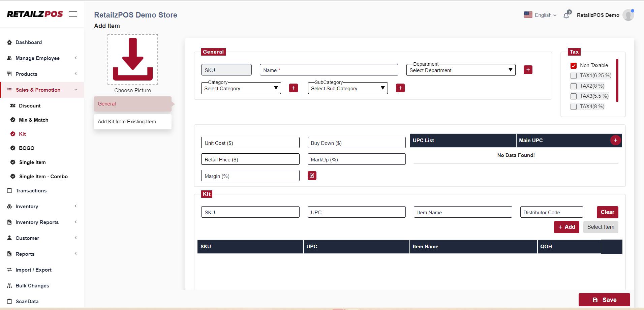Check the TAX3(5.5 %) checkbox
Screen dimensions: 644x310
click(573, 96)
